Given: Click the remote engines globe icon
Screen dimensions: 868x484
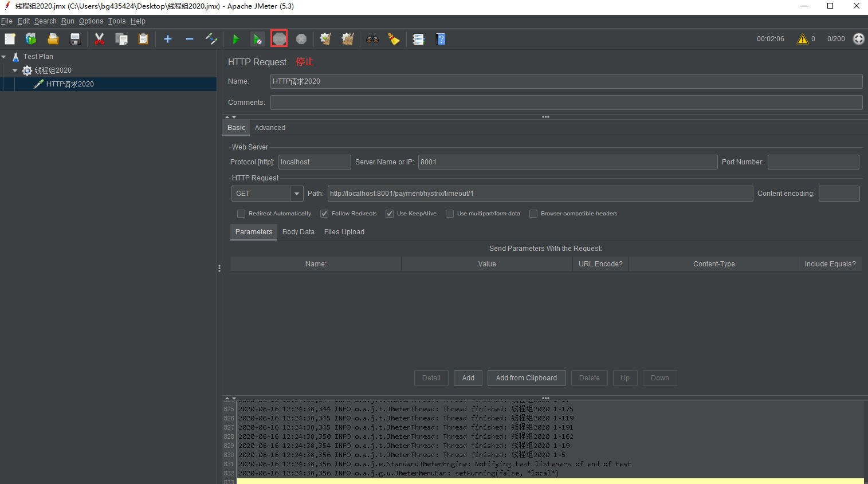Looking at the screenshot, I should coord(859,39).
